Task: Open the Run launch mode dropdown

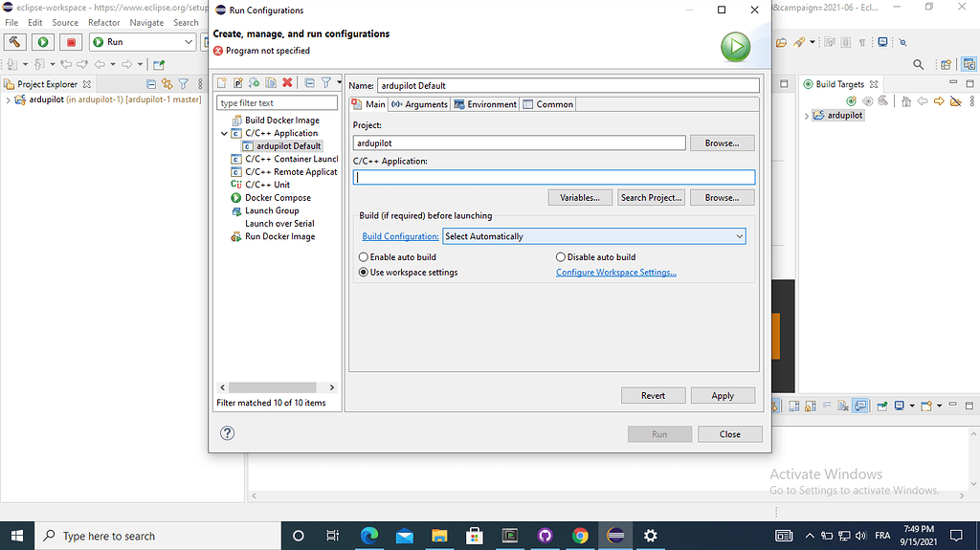Action: point(189,42)
